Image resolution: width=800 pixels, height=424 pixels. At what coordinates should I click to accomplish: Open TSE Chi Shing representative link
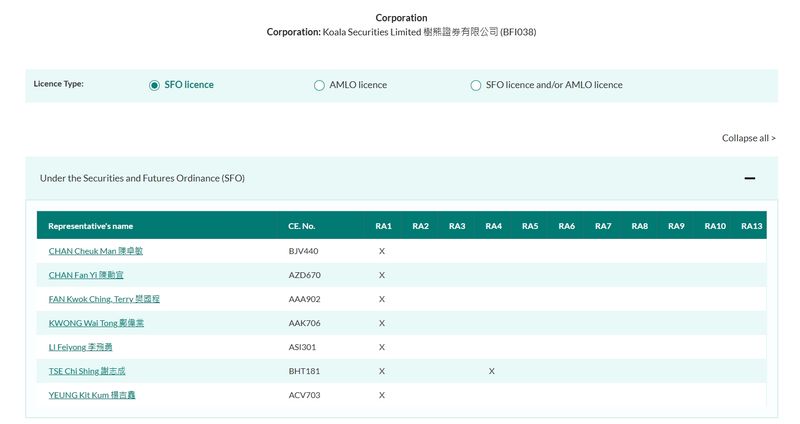87,371
